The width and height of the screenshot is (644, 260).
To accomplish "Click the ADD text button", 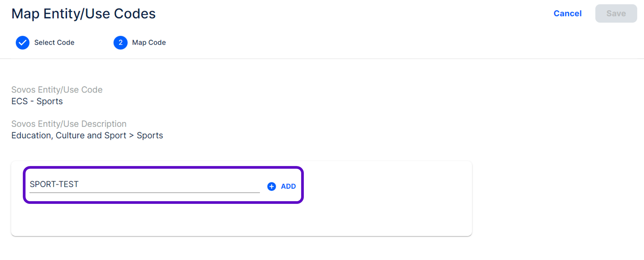I will (288, 186).
